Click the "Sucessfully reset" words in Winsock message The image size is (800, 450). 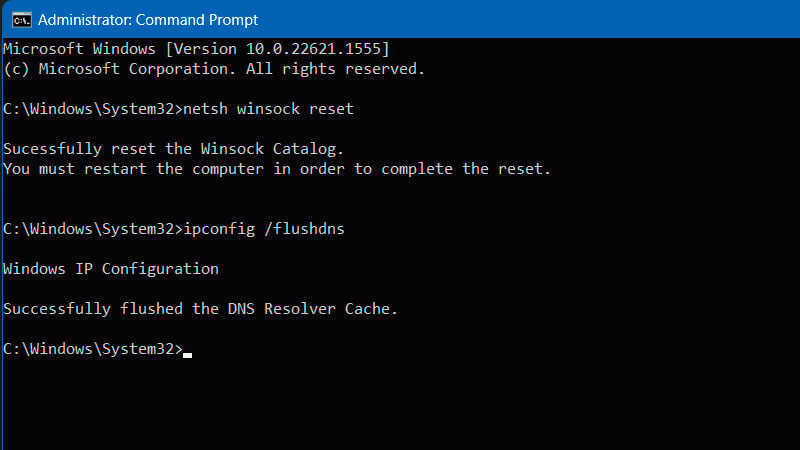(x=79, y=148)
